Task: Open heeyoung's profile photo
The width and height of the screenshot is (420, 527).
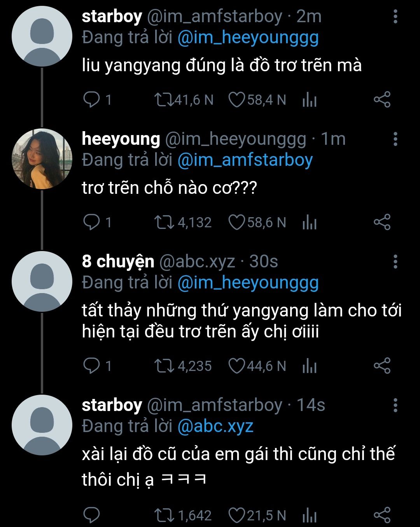Action: (x=42, y=159)
